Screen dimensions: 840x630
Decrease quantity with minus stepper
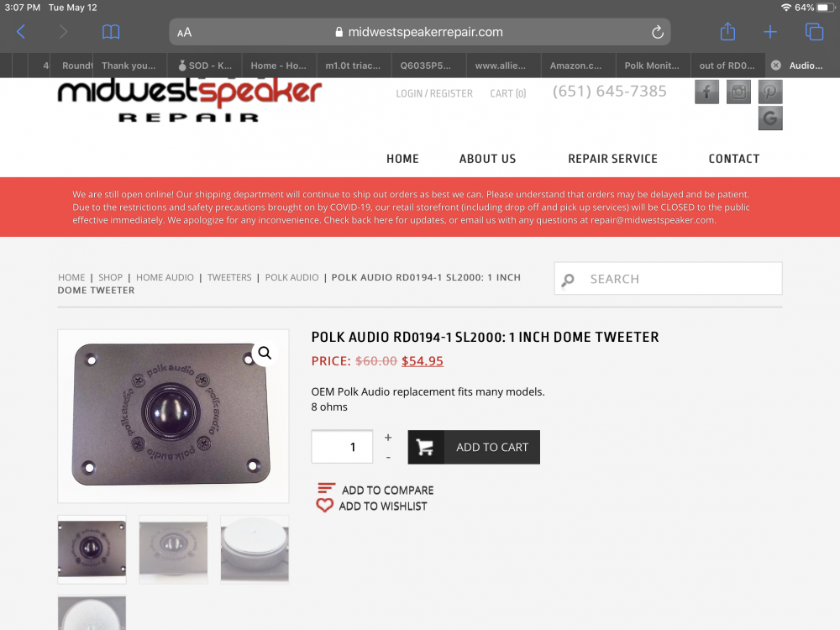pyautogui.click(x=388, y=458)
